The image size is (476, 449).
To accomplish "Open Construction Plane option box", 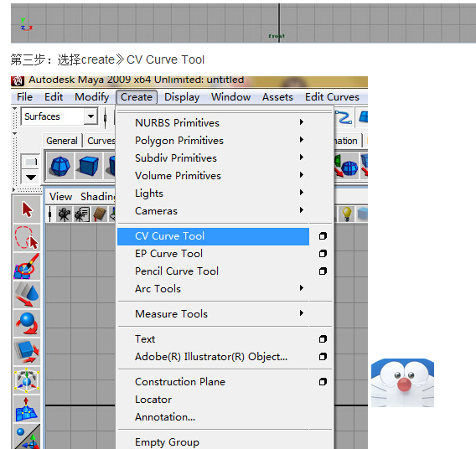I will [323, 382].
